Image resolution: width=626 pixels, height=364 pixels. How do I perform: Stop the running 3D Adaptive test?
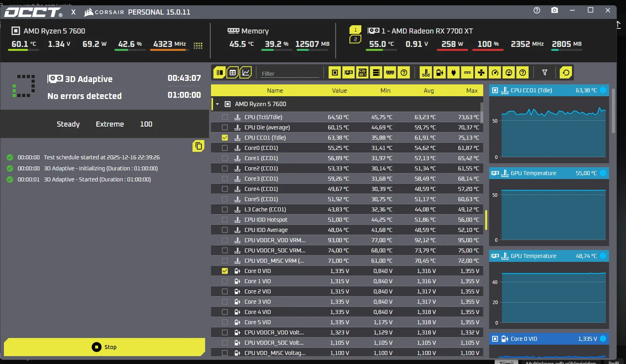tap(105, 347)
